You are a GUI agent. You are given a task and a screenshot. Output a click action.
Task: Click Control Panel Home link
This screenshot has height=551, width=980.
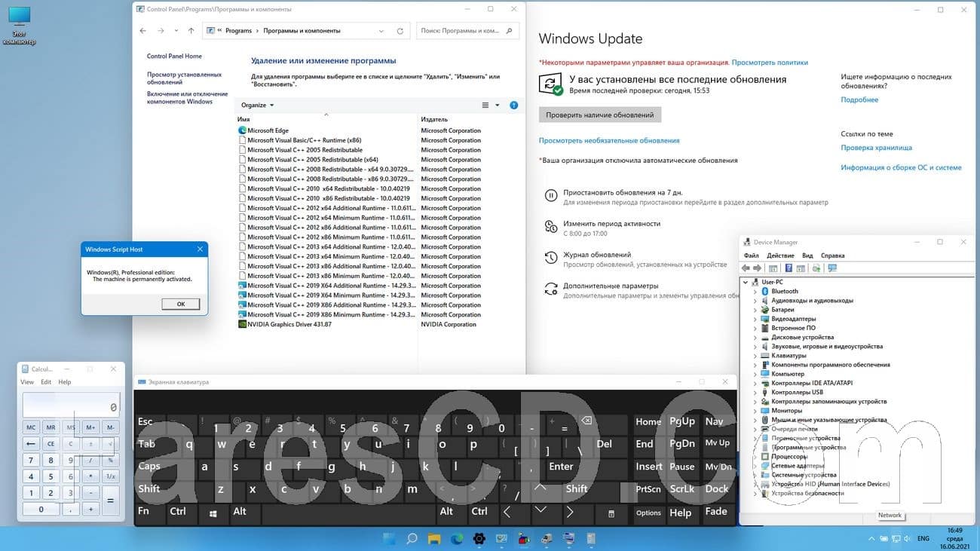pyautogui.click(x=174, y=57)
